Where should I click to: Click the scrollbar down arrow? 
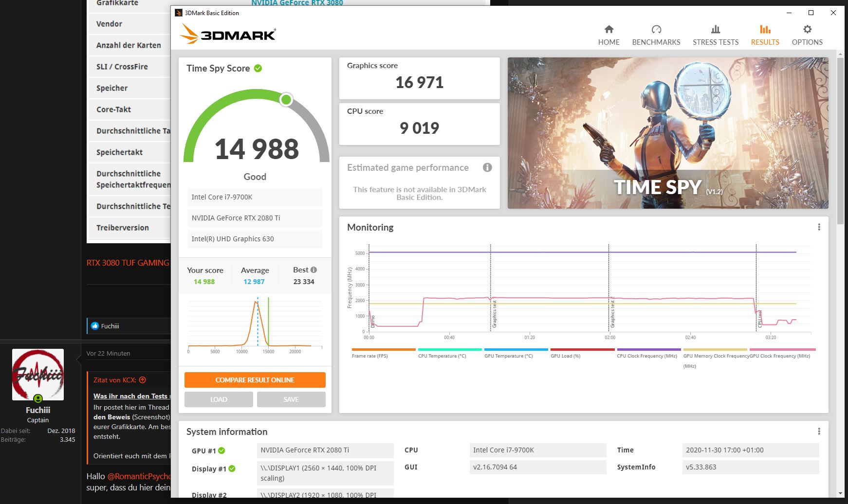841,493
